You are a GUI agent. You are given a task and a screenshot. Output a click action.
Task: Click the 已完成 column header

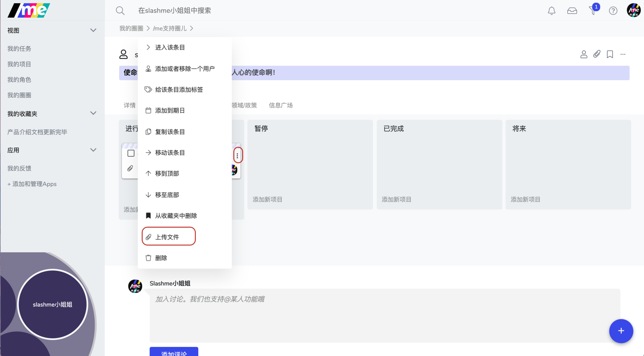pos(393,129)
